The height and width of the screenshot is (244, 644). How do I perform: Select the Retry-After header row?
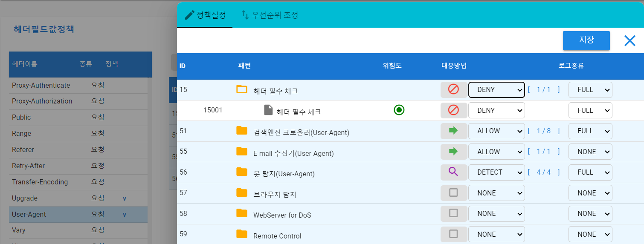[x=78, y=166]
